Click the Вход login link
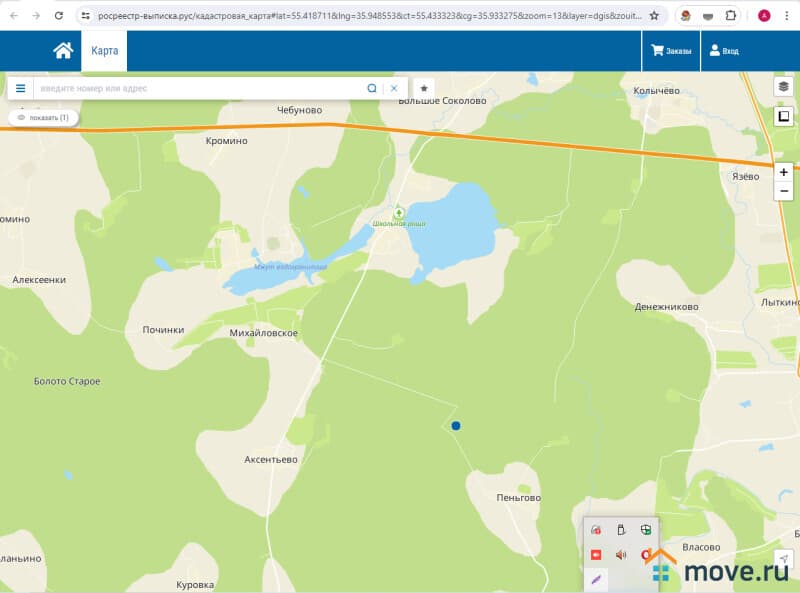 tap(724, 51)
